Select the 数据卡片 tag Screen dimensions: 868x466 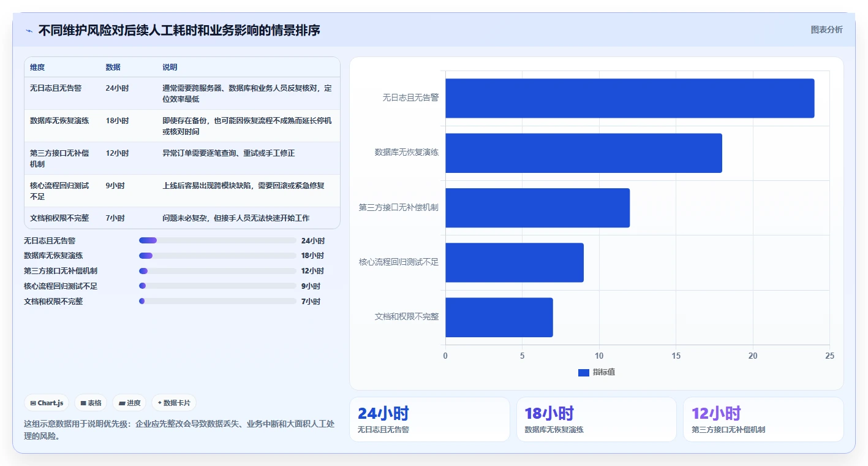[174, 403]
